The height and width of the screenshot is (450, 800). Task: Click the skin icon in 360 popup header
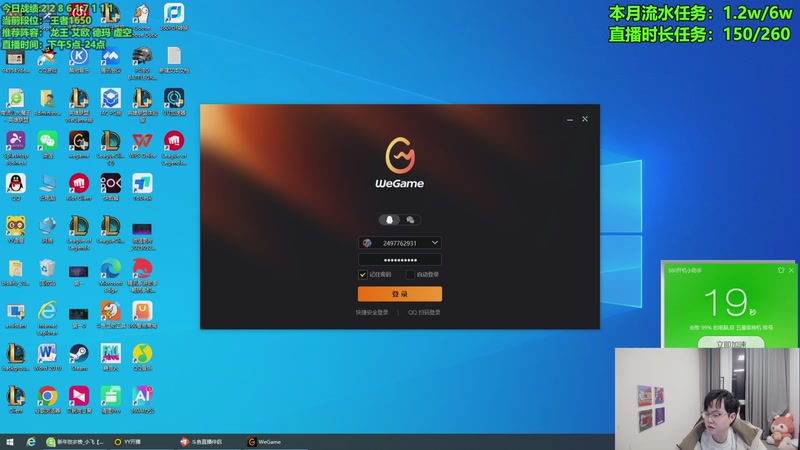(x=781, y=270)
